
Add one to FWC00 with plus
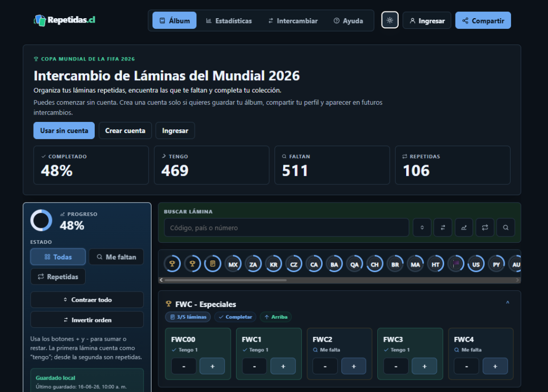212,366
